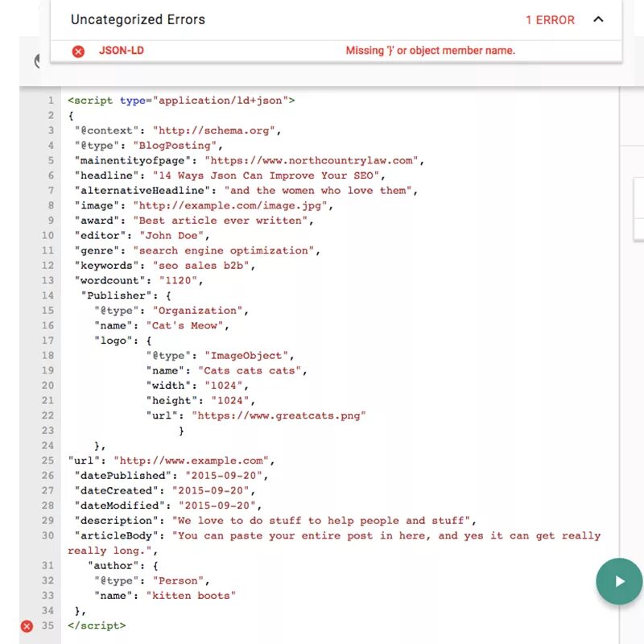Open the JSON-LD error row label
644x644 pixels.
click(x=122, y=51)
